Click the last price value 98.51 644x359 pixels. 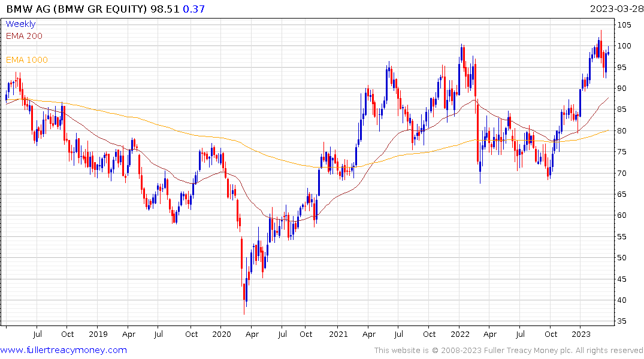point(165,8)
